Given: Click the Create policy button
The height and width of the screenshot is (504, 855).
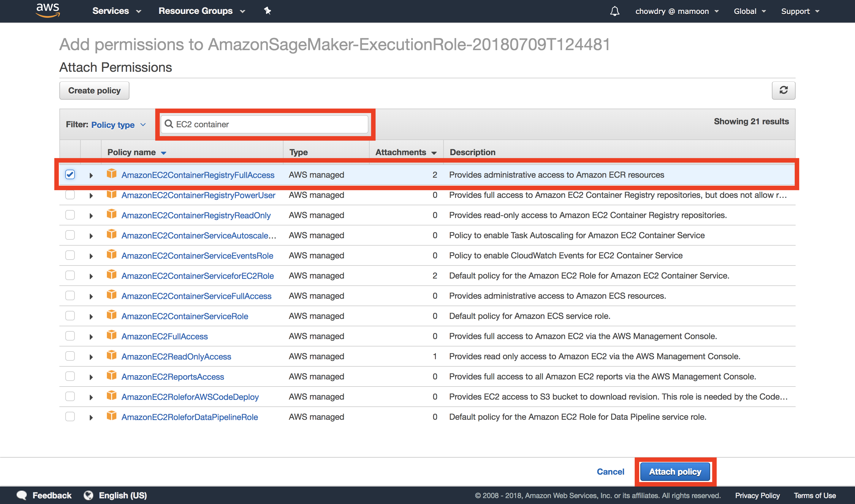Looking at the screenshot, I should [94, 90].
